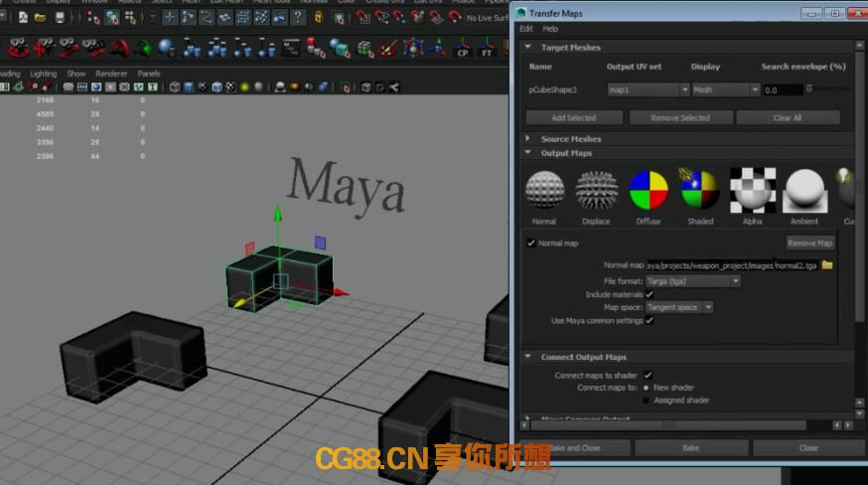The width and height of the screenshot is (868, 485).
Task: Expand the Source Meshes section
Action: 528,138
